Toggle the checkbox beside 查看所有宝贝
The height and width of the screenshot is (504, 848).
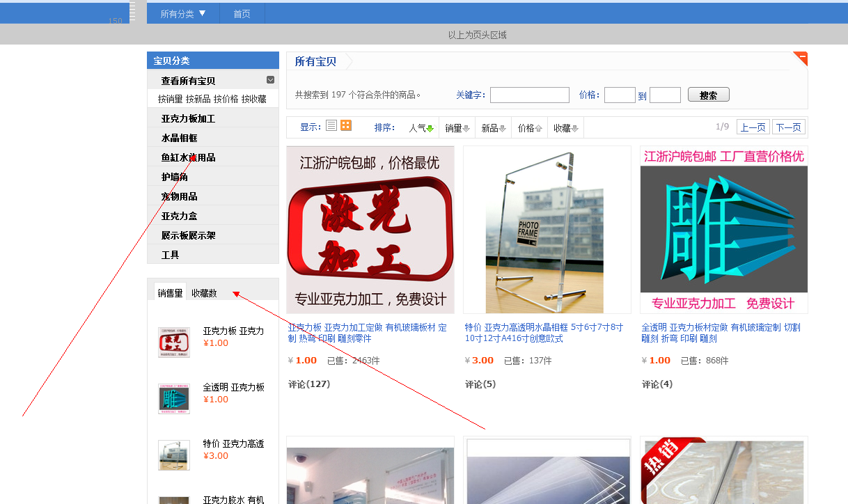(x=271, y=80)
